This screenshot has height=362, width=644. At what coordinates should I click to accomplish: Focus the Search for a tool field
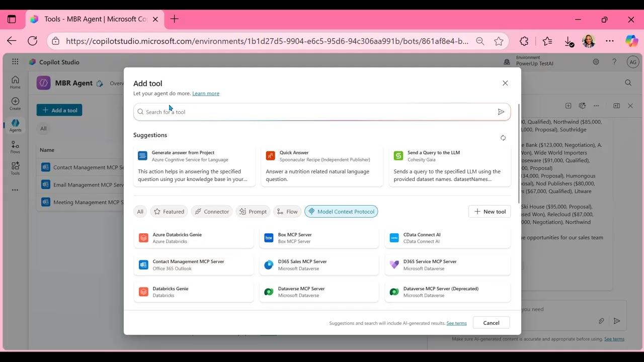322,112
